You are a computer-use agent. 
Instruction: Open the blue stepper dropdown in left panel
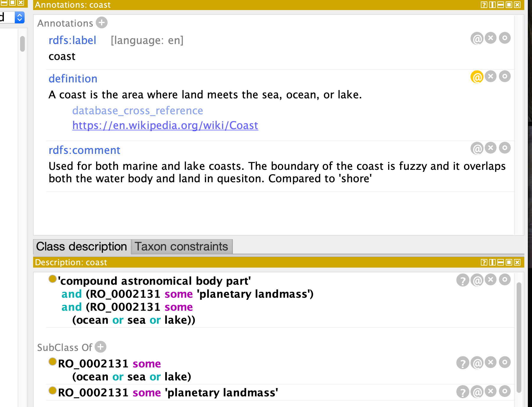click(x=20, y=17)
